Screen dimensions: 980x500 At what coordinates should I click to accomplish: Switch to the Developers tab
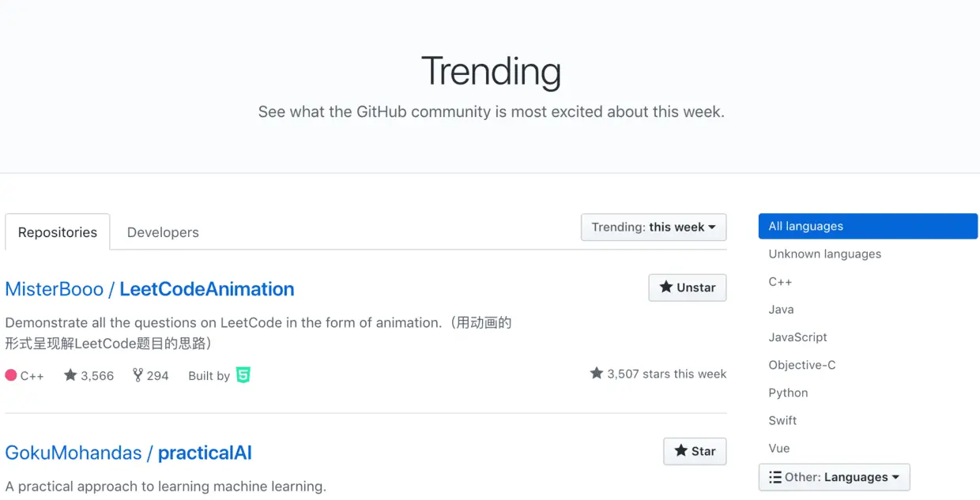tap(163, 232)
